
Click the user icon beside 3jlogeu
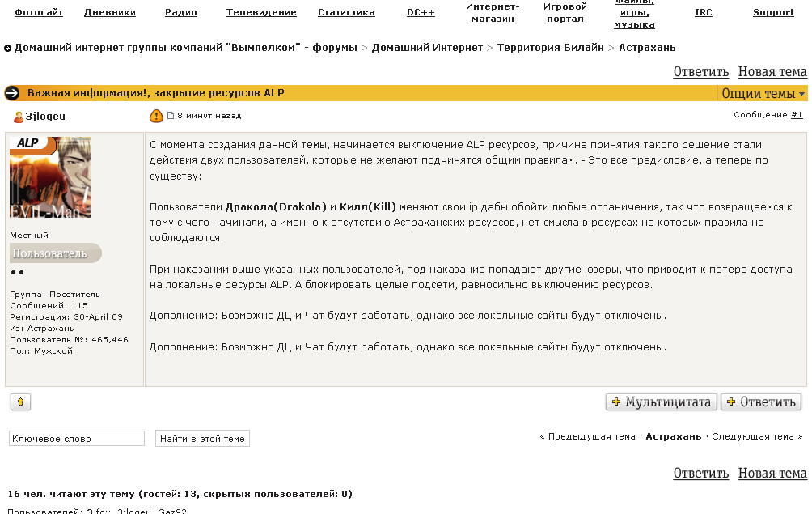(18, 117)
